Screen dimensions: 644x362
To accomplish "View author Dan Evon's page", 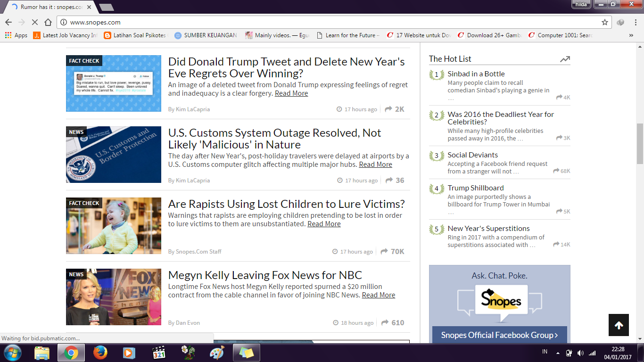I will pos(188,323).
